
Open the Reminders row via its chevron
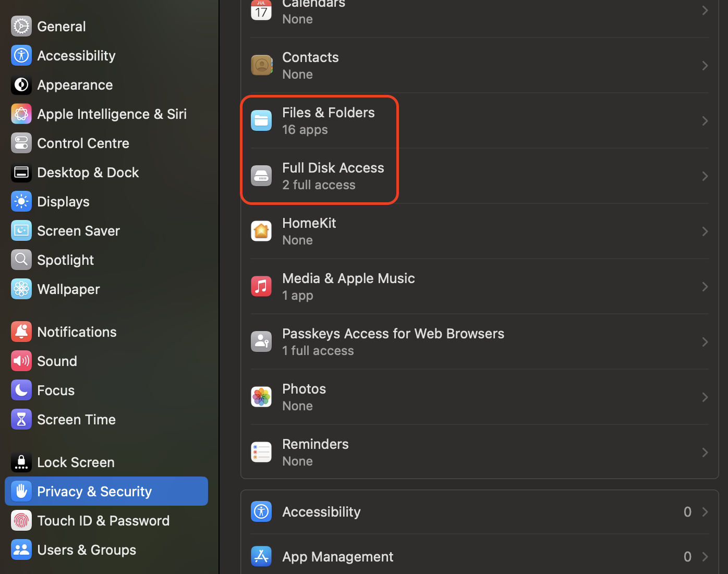click(705, 452)
